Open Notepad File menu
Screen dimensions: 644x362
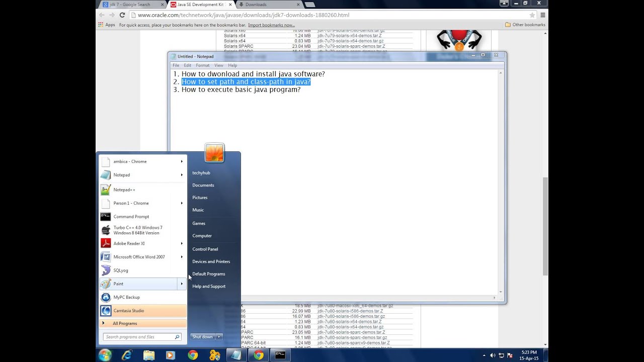(x=176, y=65)
